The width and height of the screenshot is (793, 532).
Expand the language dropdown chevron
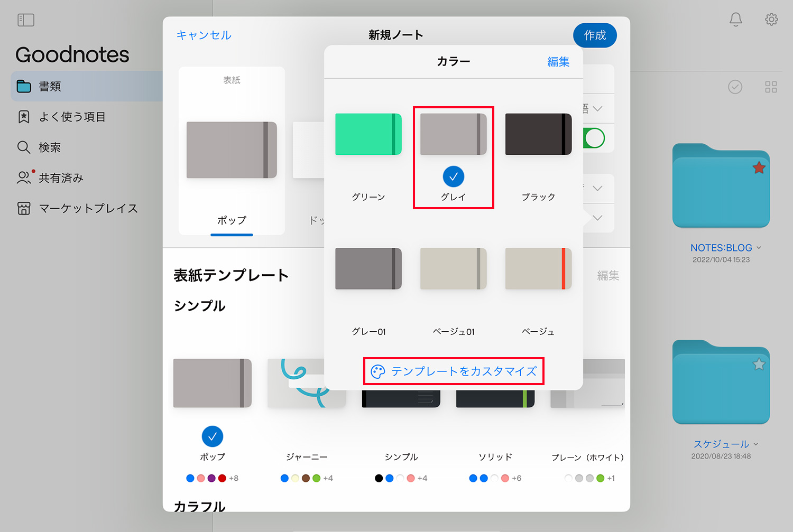click(x=597, y=109)
